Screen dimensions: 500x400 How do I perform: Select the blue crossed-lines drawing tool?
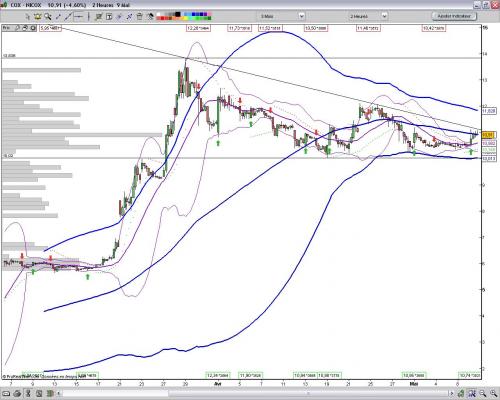pos(129,17)
